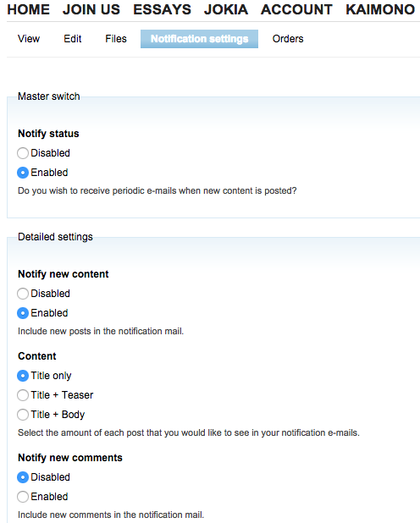Open the JOKIA menu link
This screenshot has width=420, height=523.
[x=226, y=9]
